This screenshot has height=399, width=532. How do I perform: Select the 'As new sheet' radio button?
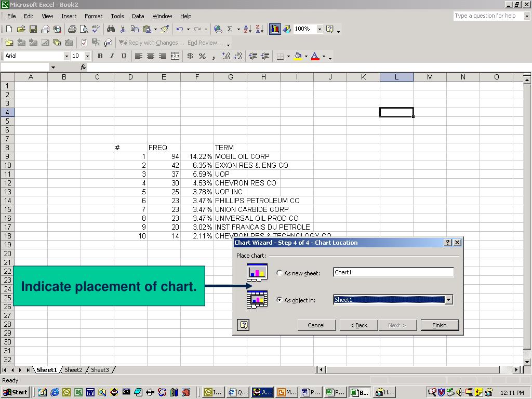pos(279,273)
